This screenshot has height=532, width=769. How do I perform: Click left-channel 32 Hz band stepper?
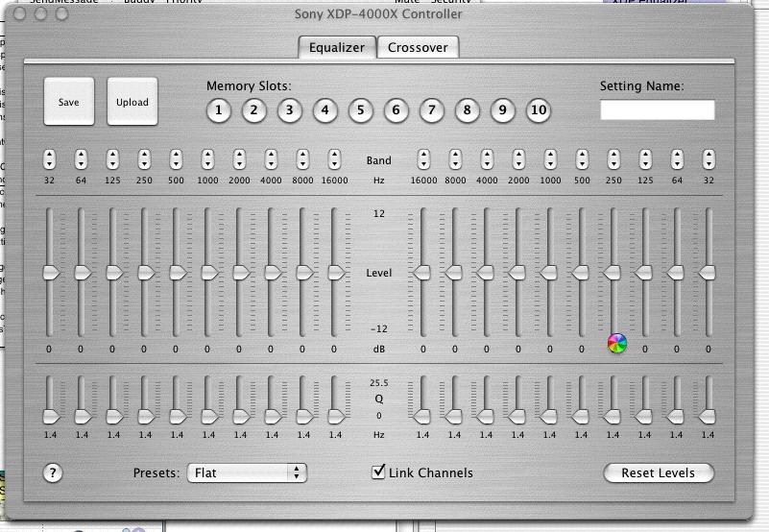click(49, 159)
